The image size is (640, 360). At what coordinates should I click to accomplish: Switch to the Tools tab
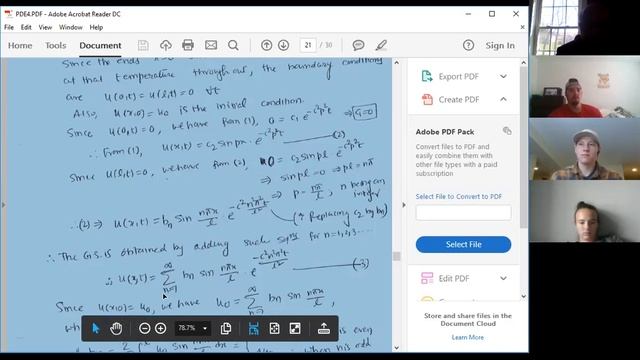point(56,45)
